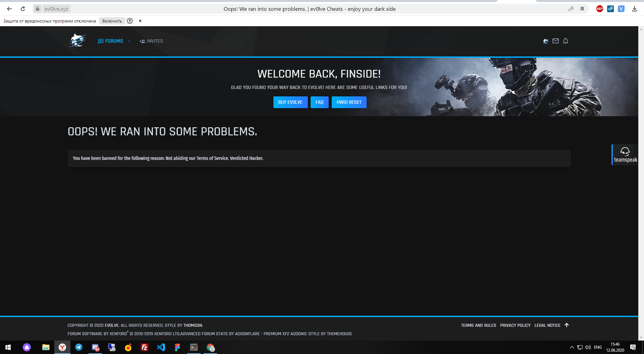Viewport: 644px width, 354px height.
Task: Reload the page with refresh icon
Action: point(23,9)
